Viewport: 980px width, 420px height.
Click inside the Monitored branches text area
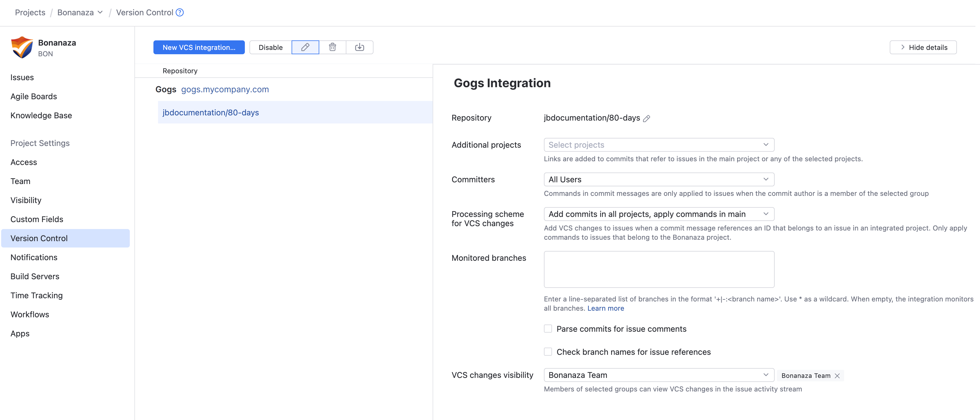click(x=658, y=269)
